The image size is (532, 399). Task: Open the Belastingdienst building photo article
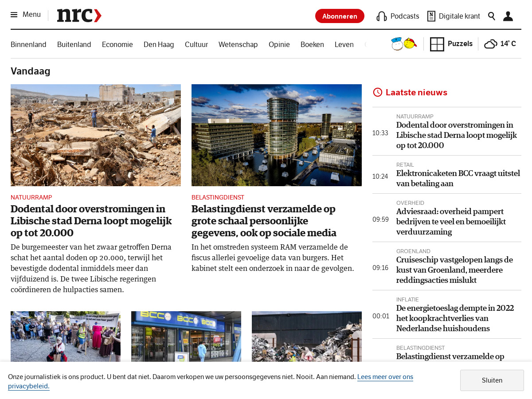click(x=276, y=135)
